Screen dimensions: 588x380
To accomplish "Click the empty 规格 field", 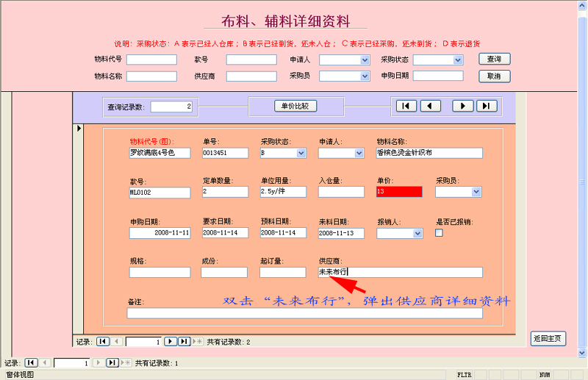I will tap(159, 273).
